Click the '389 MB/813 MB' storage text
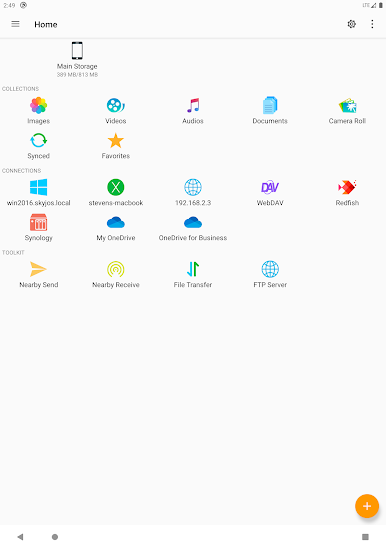 click(x=77, y=75)
